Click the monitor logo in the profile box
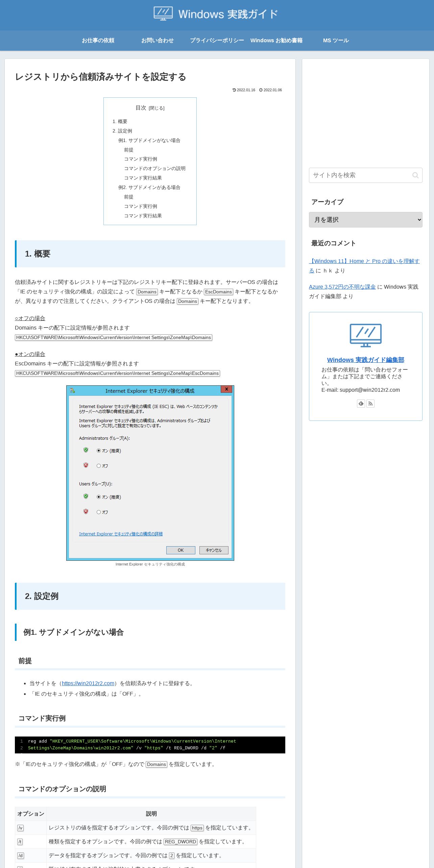Image resolution: width=434 pixels, height=868 pixels. click(x=365, y=335)
